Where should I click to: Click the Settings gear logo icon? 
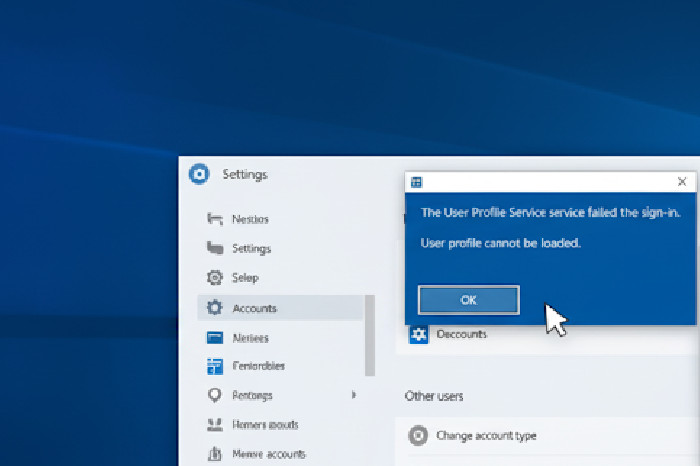point(199,174)
